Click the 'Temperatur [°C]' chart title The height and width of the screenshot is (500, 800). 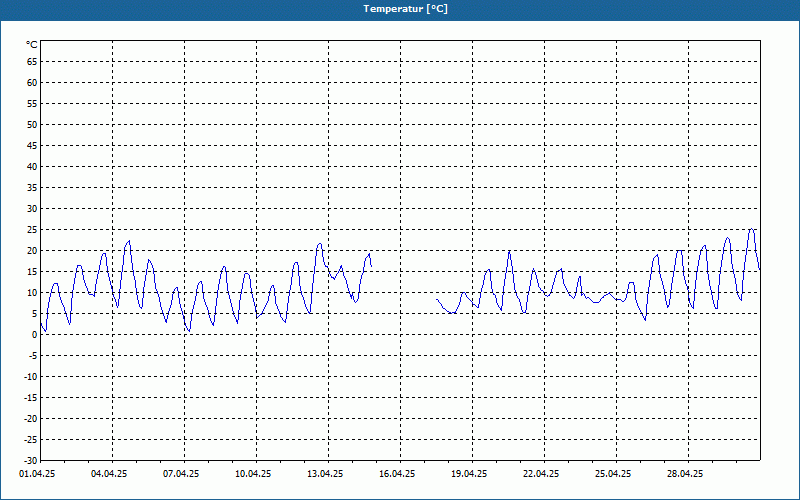406,9
